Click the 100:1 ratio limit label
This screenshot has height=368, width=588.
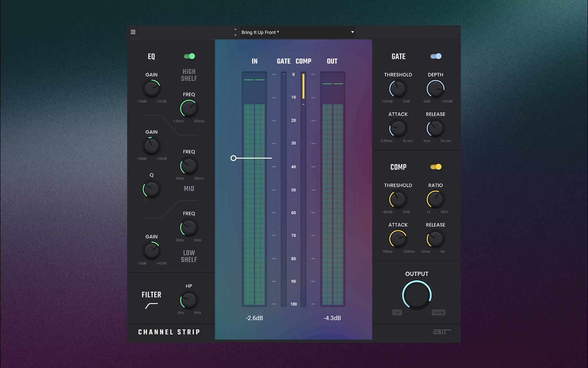444,212
